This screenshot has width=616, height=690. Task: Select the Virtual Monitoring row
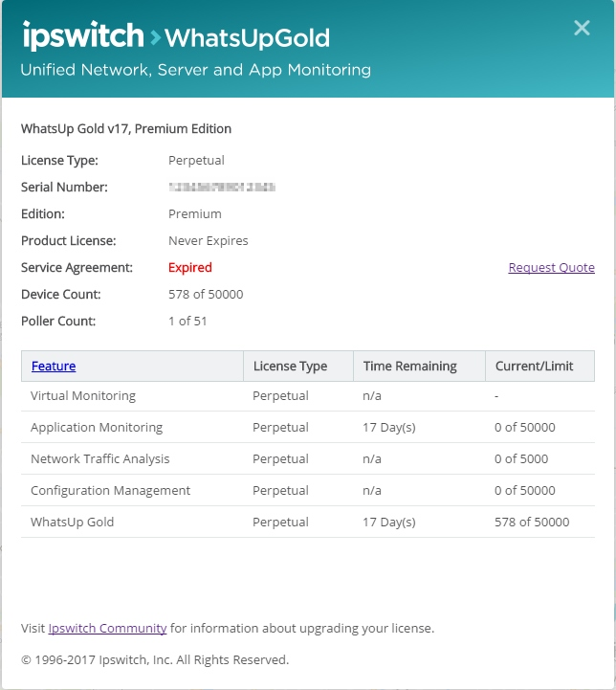tap(83, 396)
